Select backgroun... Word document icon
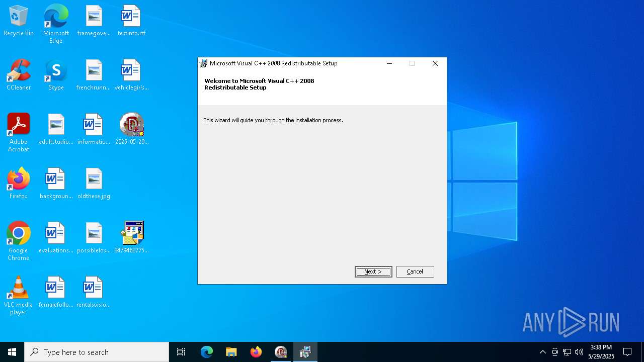This screenshot has width=644, height=362. pos(56,184)
